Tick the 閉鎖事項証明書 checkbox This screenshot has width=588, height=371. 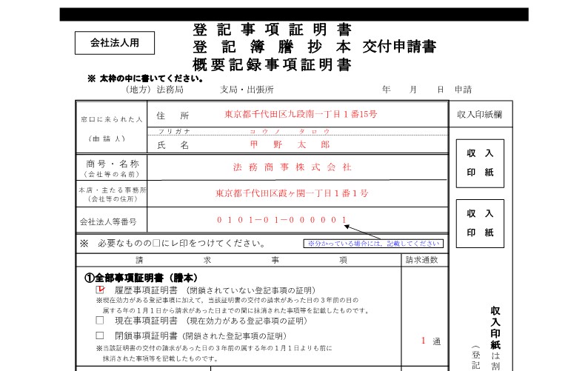(x=100, y=335)
